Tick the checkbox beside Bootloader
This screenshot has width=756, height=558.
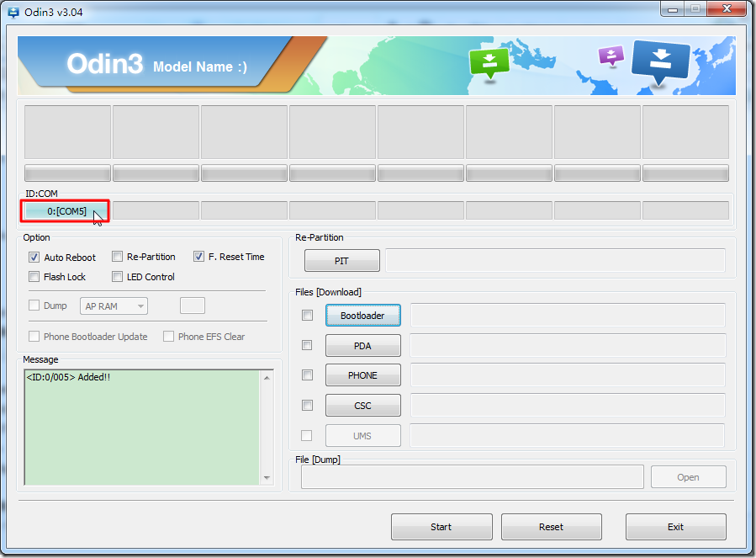point(307,316)
